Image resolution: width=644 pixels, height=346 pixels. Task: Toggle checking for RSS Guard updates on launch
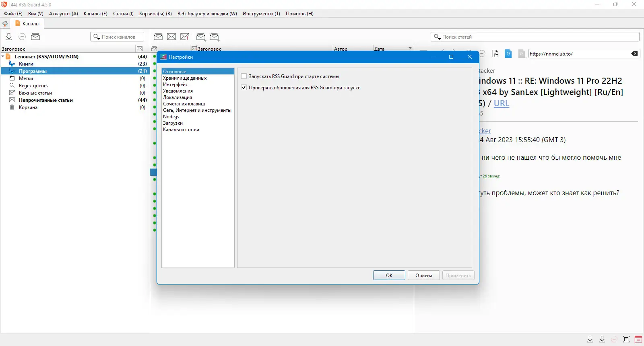coord(244,88)
